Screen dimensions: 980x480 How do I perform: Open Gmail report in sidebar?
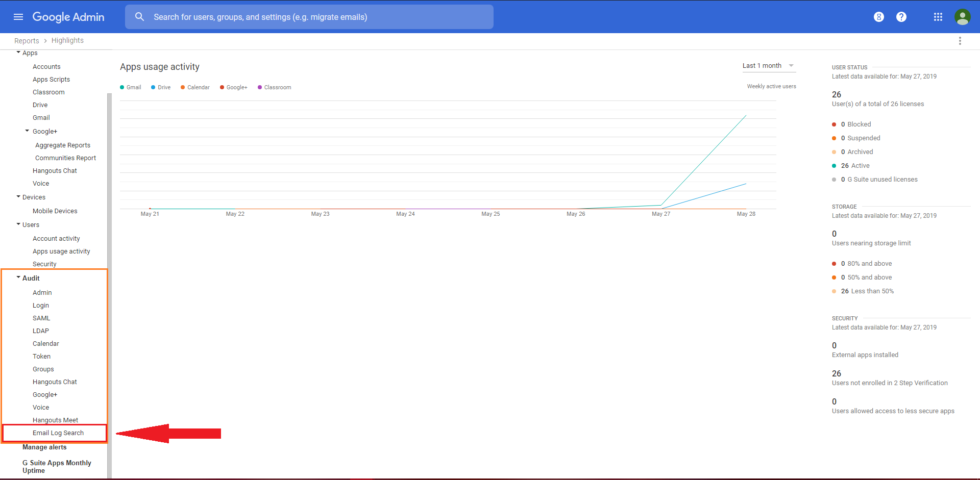41,118
